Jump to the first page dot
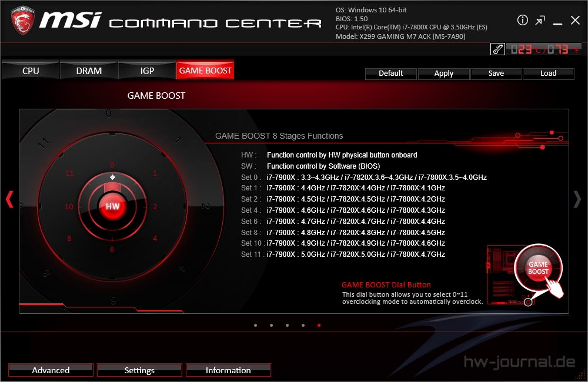This screenshot has height=382, width=588. click(255, 326)
